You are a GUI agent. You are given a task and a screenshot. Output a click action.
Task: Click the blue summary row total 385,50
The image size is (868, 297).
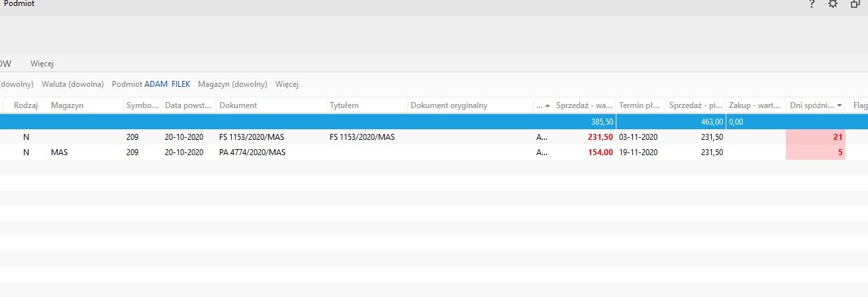point(602,123)
